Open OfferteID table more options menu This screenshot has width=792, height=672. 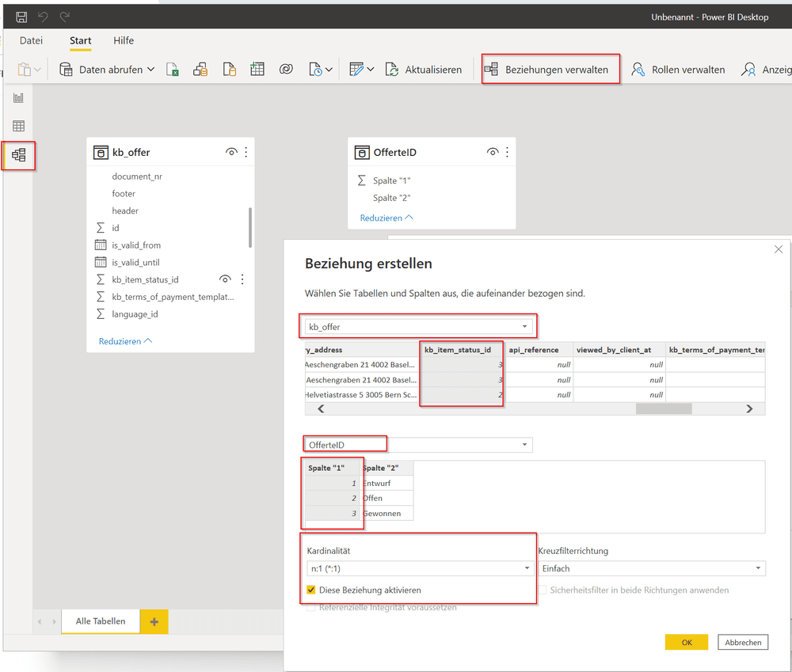coord(507,152)
